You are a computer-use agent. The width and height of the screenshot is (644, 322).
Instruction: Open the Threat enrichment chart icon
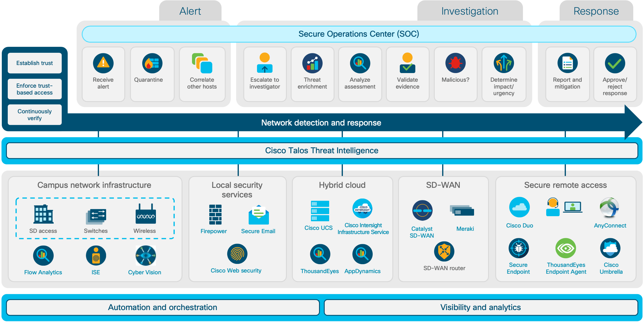312,63
